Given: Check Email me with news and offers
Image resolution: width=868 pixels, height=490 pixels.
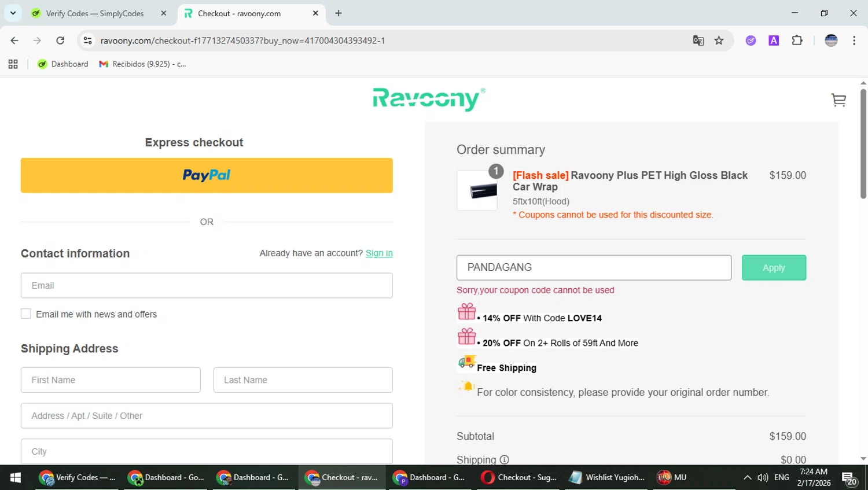Looking at the screenshot, I should pyautogui.click(x=26, y=314).
